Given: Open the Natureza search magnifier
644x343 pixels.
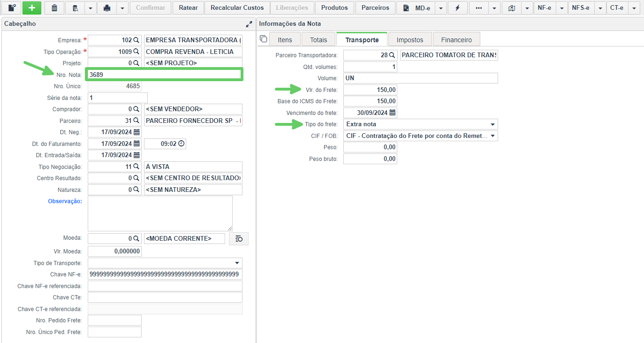Looking at the screenshot, I should click(x=136, y=190).
